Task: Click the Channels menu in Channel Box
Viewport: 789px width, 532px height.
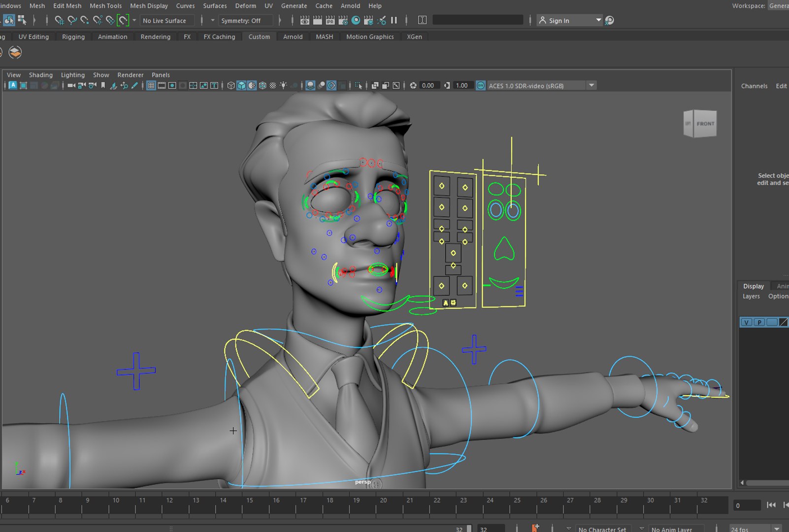Action: tap(754, 86)
